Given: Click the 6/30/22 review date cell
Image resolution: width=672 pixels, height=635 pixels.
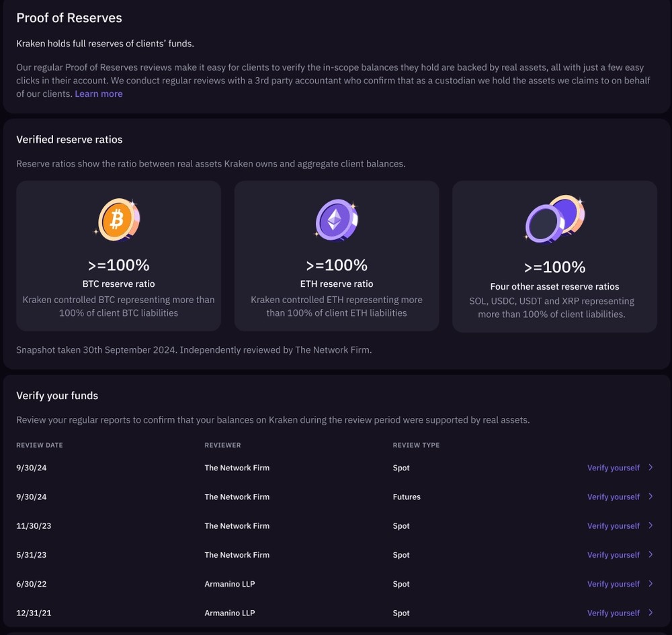Looking at the screenshot, I should [32, 584].
